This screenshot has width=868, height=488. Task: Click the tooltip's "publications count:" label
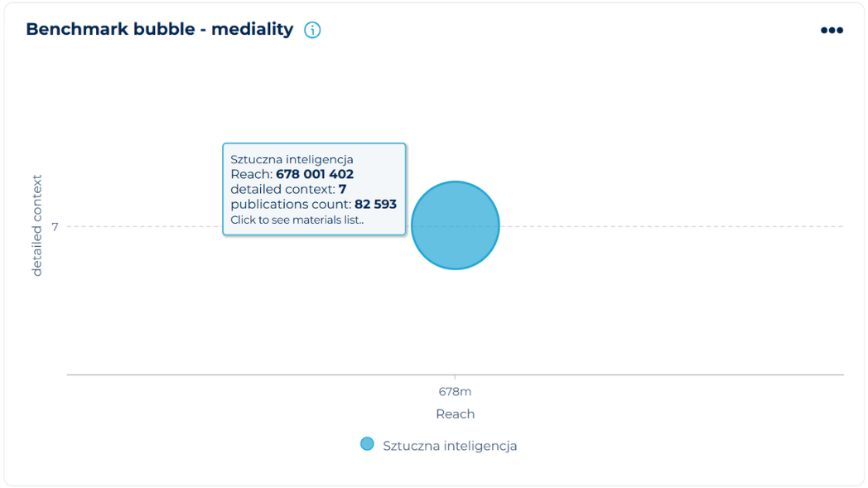[290, 204]
